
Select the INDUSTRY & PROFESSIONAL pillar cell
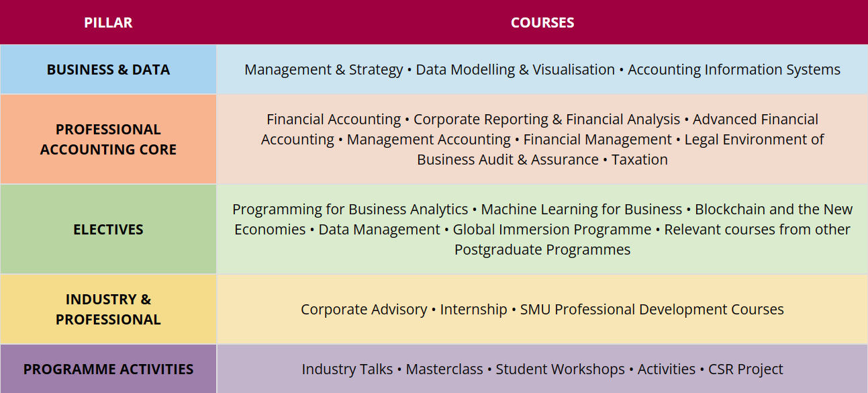click(x=108, y=309)
